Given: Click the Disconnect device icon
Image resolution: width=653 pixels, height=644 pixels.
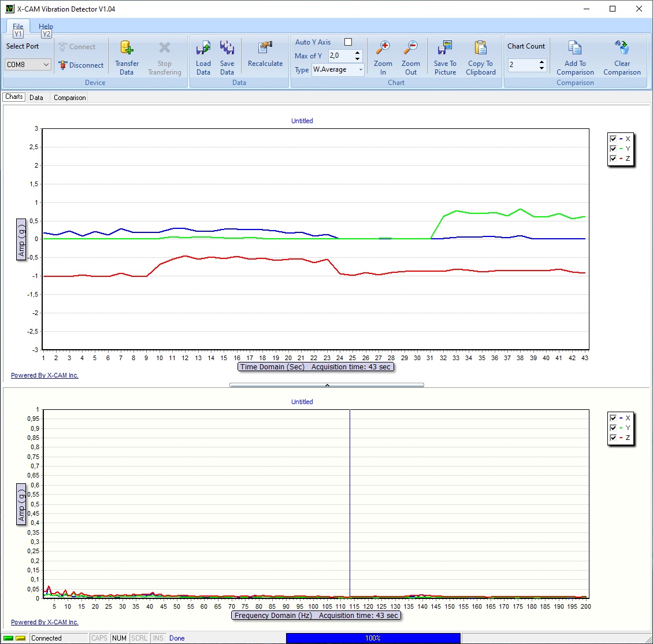Looking at the screenshot, I should coord(63,65).
